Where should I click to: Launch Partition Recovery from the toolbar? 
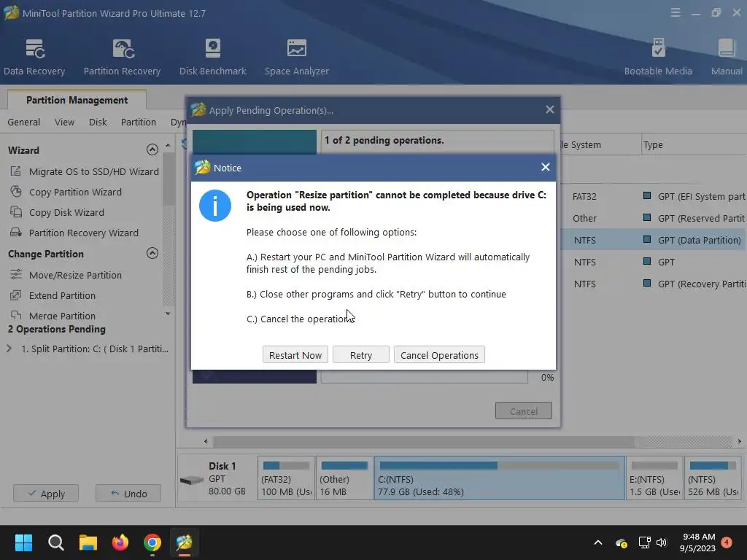click(x=122, y=57)
